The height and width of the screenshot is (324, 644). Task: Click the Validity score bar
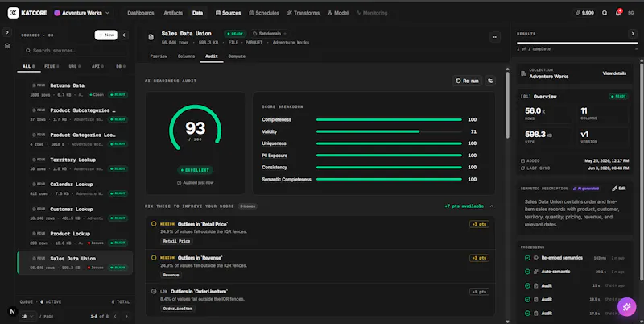[389, 131]
